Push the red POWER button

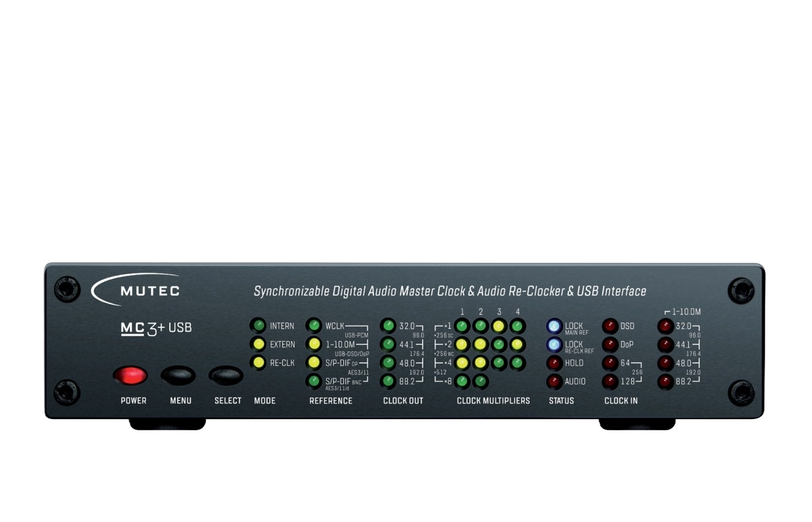[130, 375]
